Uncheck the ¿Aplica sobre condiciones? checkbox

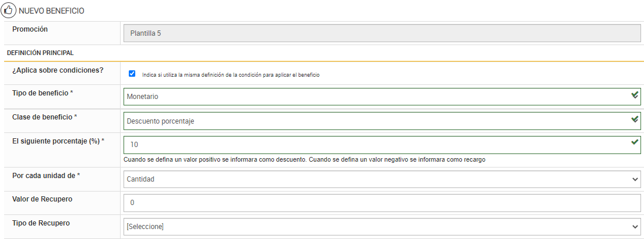coord(132,74)
